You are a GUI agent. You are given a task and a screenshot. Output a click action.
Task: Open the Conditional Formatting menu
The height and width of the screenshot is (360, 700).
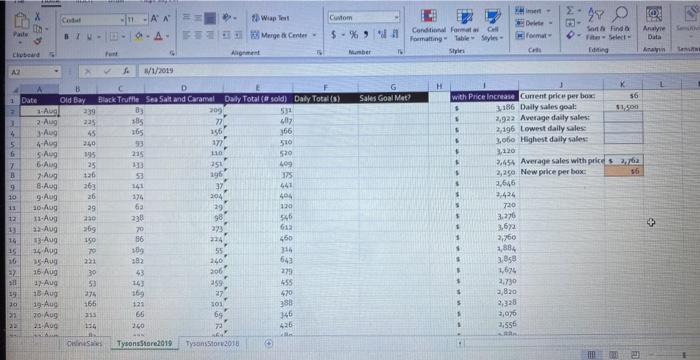point(428,25)
